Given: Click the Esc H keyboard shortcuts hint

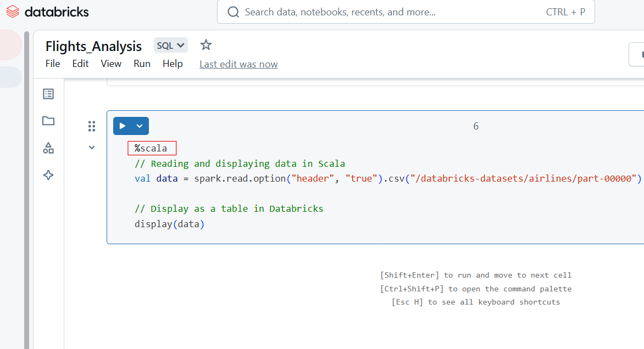Looking at the screenshot, I should click(476, 302).
